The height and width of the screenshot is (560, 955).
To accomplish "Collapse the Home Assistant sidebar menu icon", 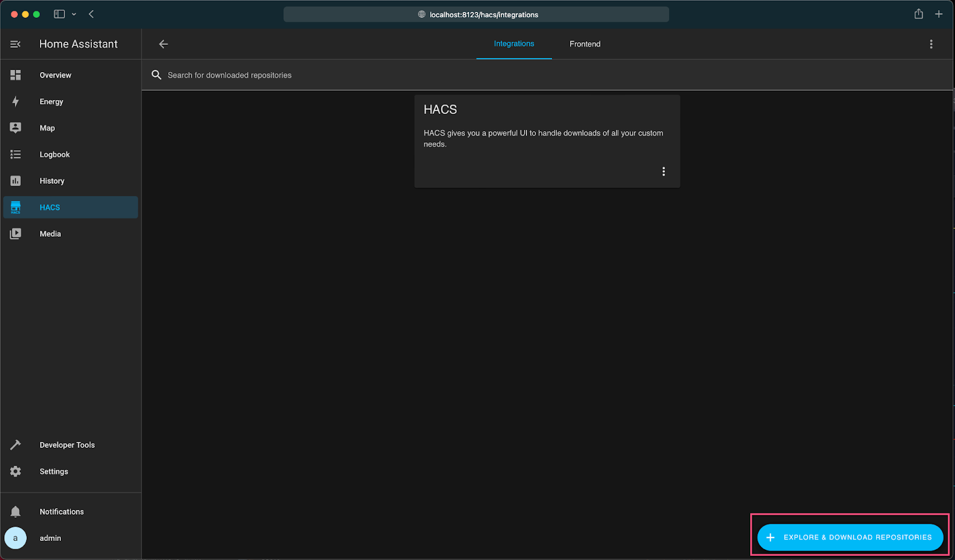I will pos(16,44).
